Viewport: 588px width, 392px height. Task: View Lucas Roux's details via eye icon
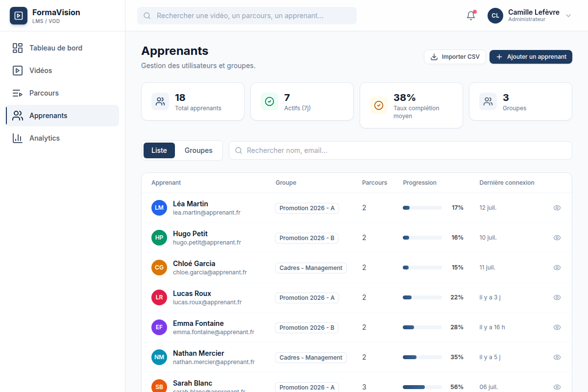[557, 297]
